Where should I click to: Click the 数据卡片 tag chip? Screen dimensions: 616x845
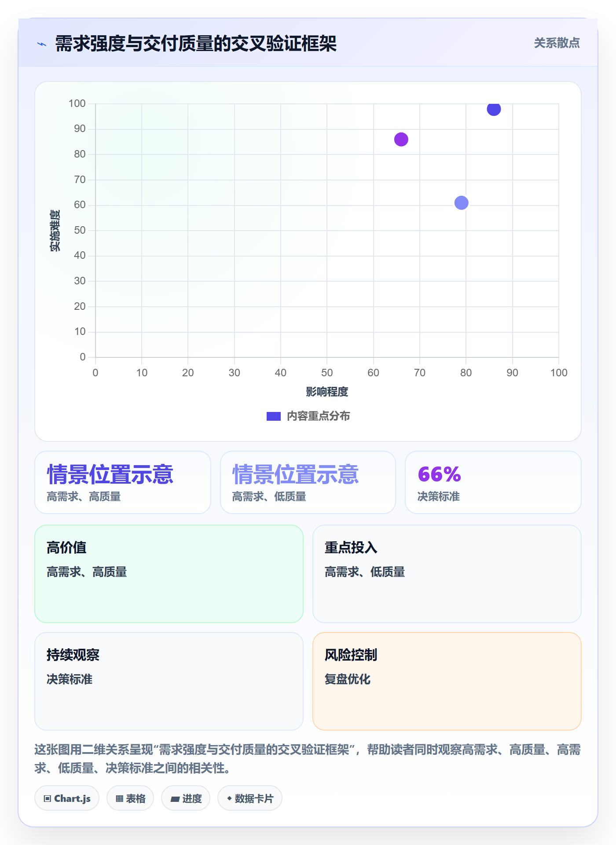pyautogui.click(x=250, y=798)
